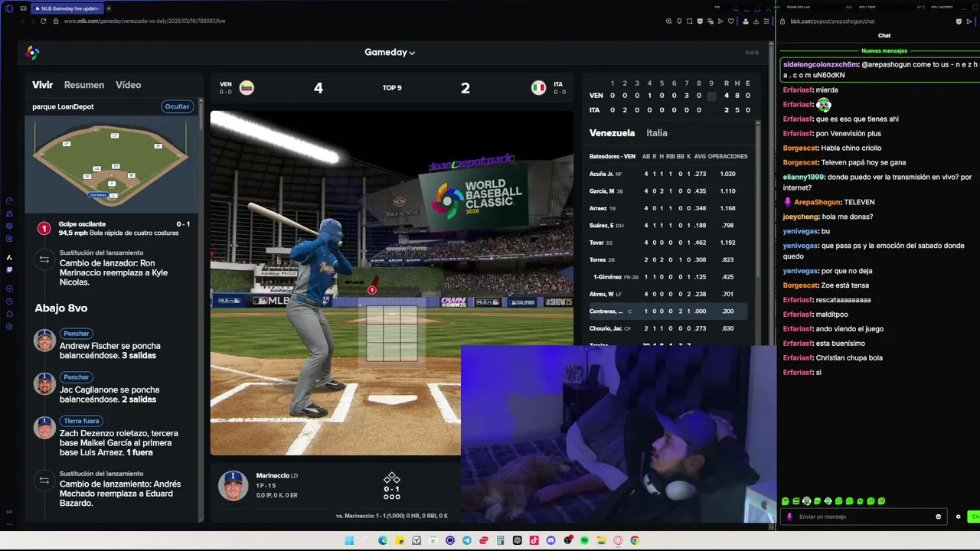Click Zach Dezenzo's player headshot
Screen dimensions: 980x551
44,428
